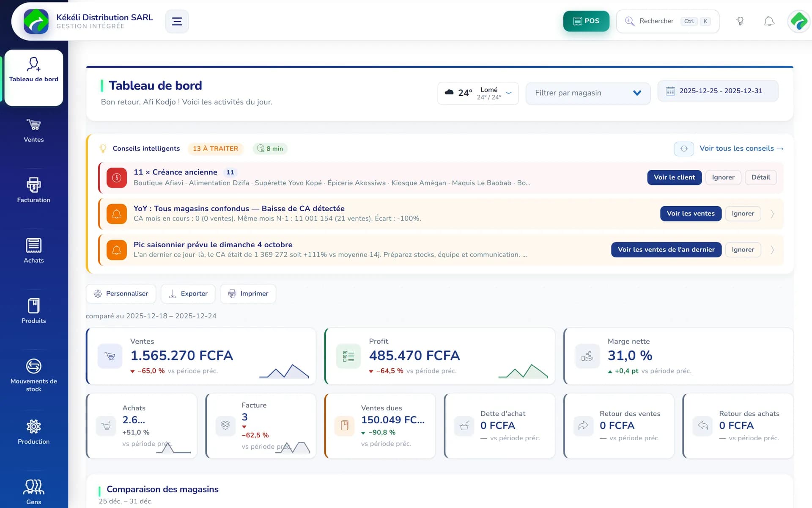The width and height of the screenshot is (812, 508).
Task: Expand the Filtrer par magasin dropdown
Action: click(x=588, y=93)
